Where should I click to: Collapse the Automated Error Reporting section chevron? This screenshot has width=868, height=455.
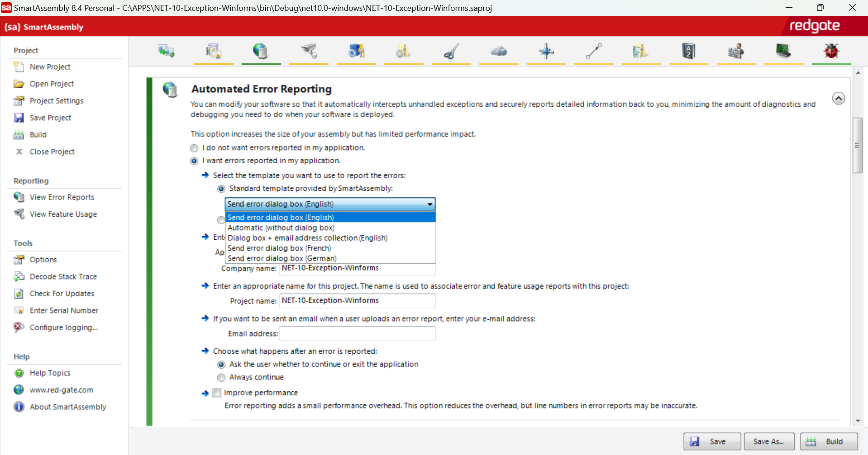[x=838, y=99]
